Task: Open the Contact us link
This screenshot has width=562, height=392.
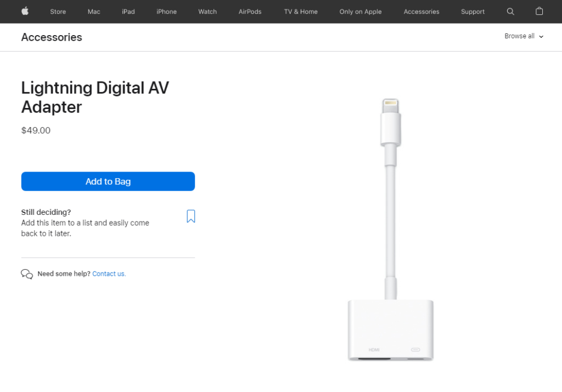Action: (109, 273)
